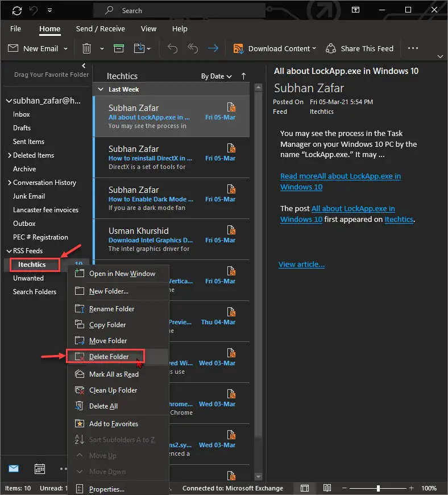Image resolution: width=448 pixels, height=495 pixels.
Task: Collapse the Last Week group
Action: tap(101, 89)
